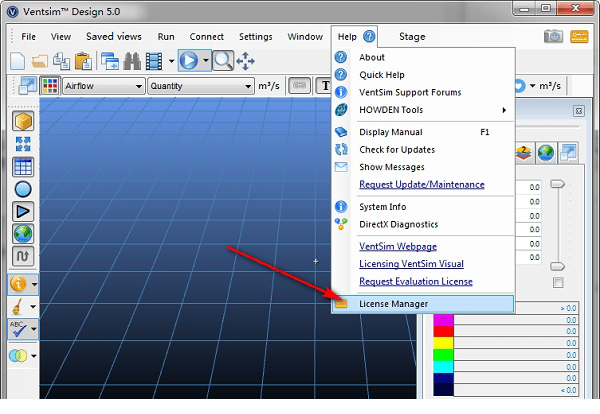Tick the checkbox below the vertical slider

(558, 283)
